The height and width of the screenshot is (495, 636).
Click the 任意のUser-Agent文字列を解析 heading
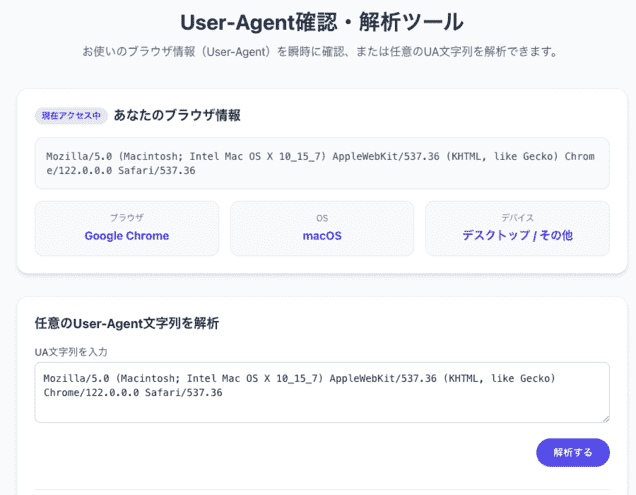(127, 323)
